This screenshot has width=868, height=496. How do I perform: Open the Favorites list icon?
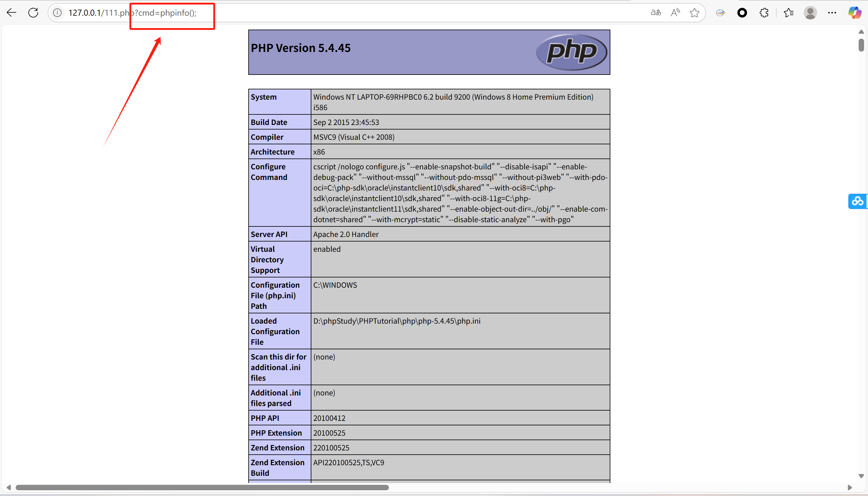(x=788, y=13)
